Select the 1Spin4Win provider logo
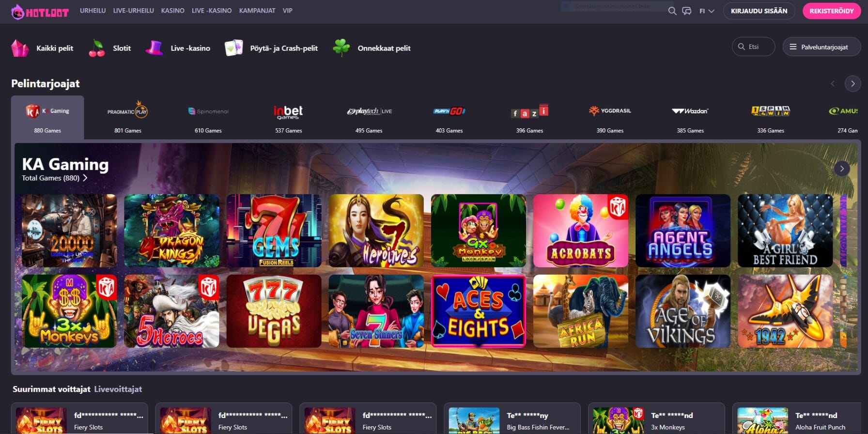This screenshot has height=434, width=868. pyautogui.click(x=771, y=111)
